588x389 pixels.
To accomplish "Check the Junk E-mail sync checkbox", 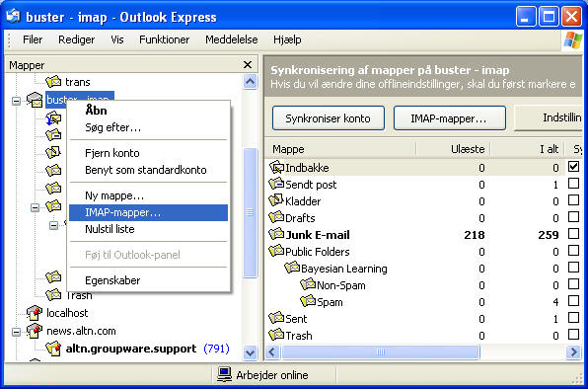I will point(573,234).
